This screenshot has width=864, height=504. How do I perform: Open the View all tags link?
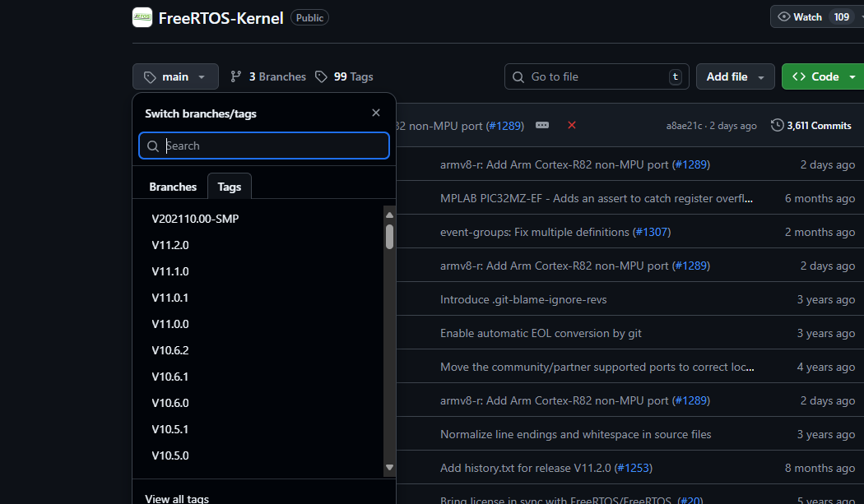pos(177,498)
